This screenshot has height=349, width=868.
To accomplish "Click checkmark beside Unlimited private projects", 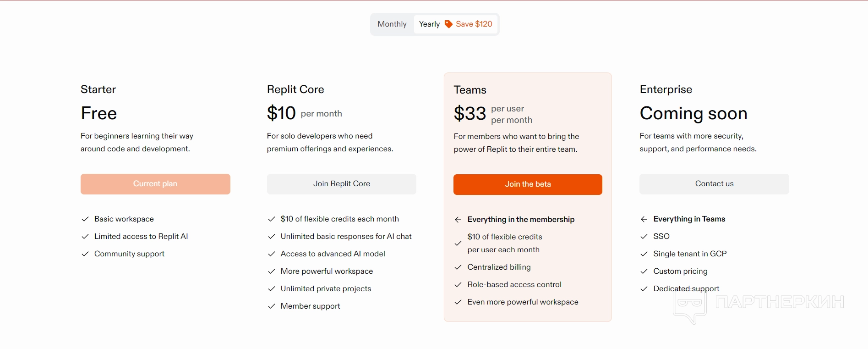I will click(x=271, y=289).
